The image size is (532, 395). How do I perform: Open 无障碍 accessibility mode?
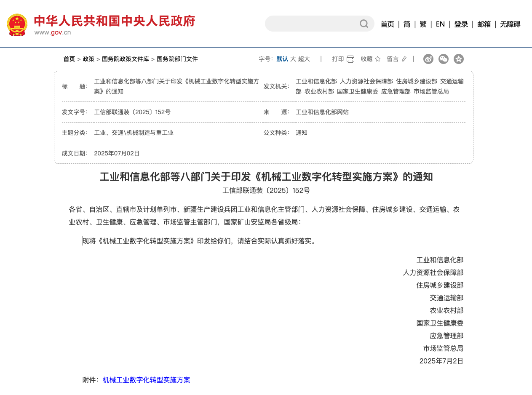tap(510, 24)
